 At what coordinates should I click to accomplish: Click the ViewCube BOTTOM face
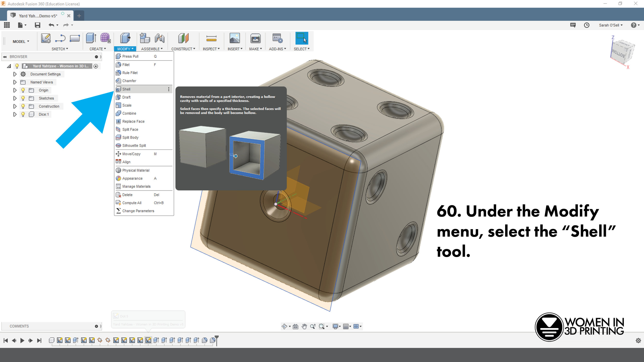coord(618,54)
